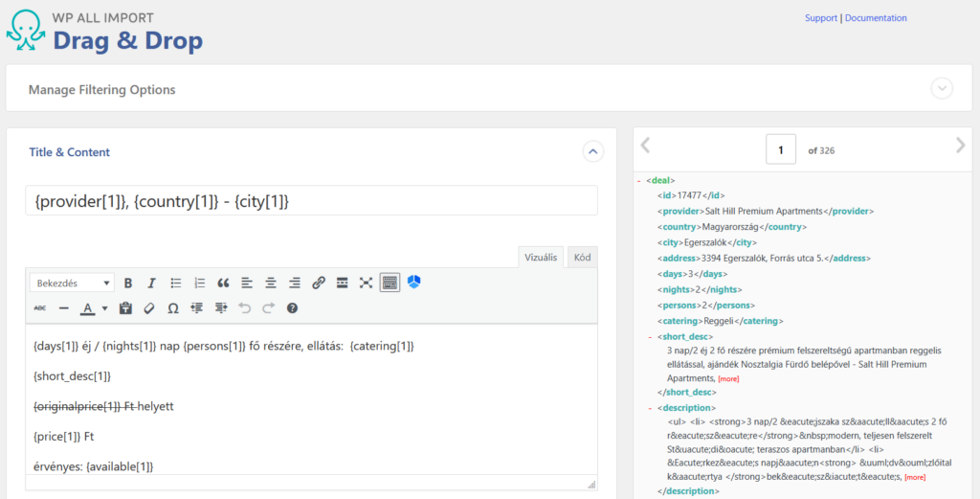The image size is (980, 499).
Task: Go to the previous record
Action: [646, 145]
